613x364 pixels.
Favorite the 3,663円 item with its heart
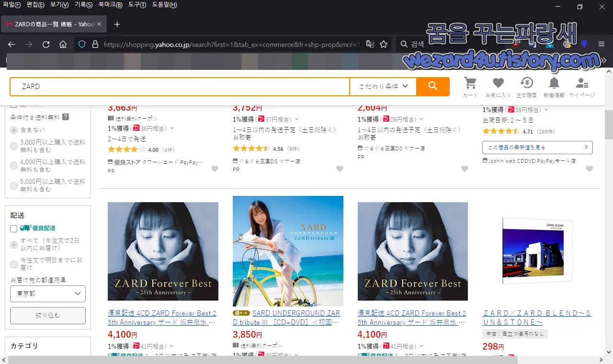click(x=215, y=169)
